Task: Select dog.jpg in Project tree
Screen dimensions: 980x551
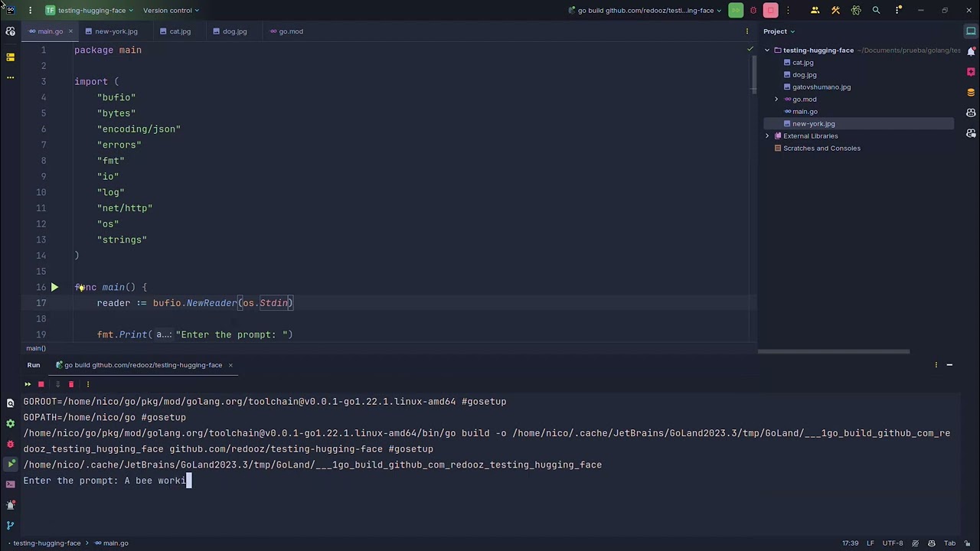Action: pyautogui.click(x=804, y=74)
